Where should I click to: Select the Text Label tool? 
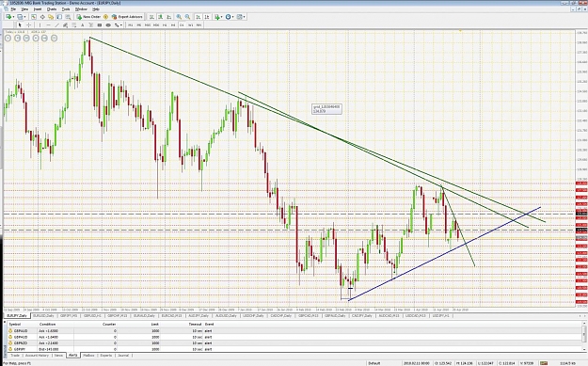[90, 25]
